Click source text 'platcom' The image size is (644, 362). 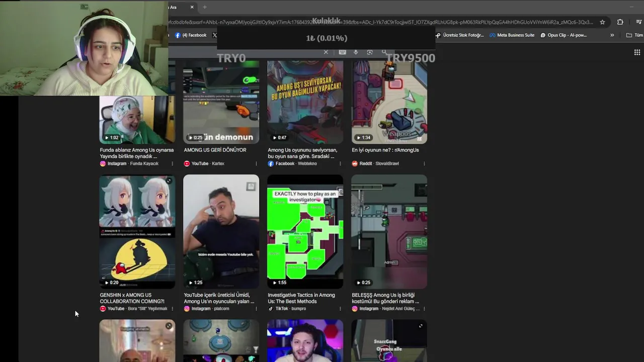pyautogui.click(x=221, y=309)
